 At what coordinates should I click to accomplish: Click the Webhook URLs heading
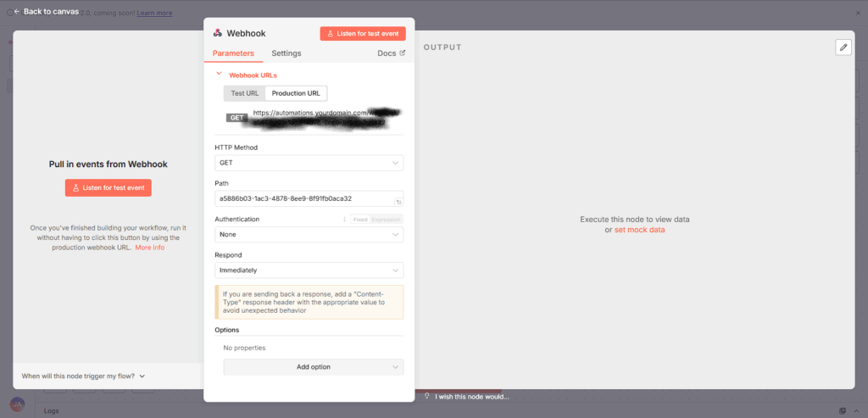point(253,75)
